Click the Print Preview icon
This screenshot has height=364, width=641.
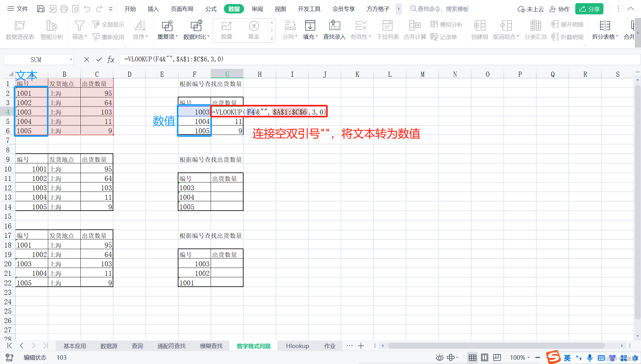(75, 9)
